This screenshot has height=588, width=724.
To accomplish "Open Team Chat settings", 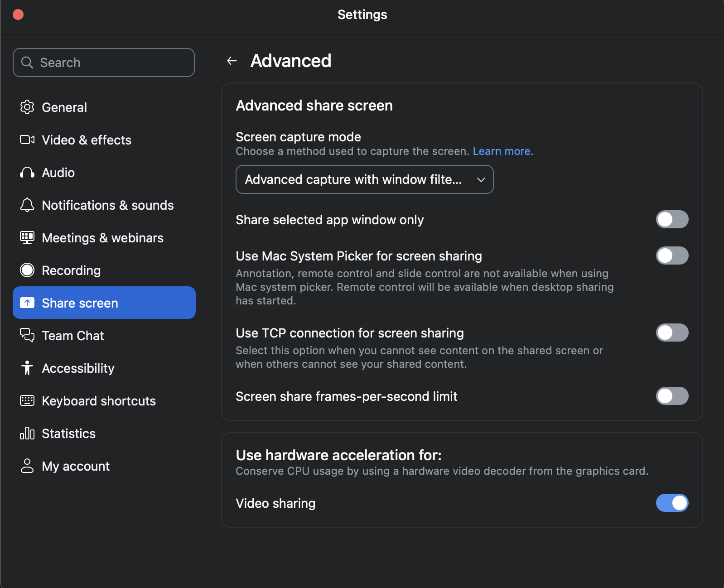I will (x=104, y=336).
